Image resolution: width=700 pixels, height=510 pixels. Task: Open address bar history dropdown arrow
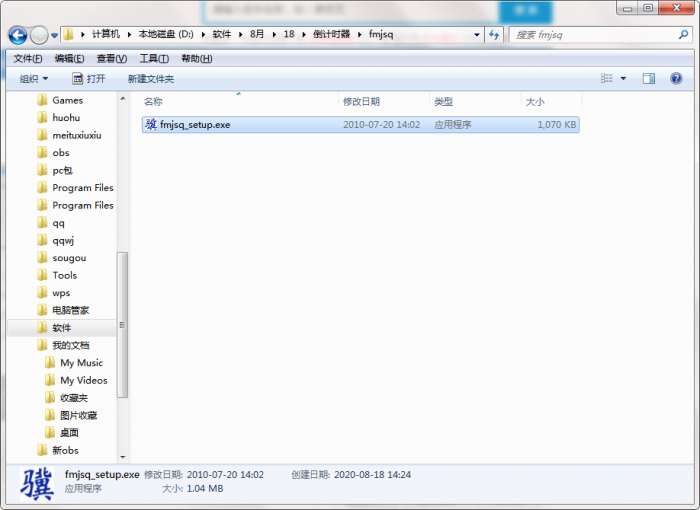point(477,34)
